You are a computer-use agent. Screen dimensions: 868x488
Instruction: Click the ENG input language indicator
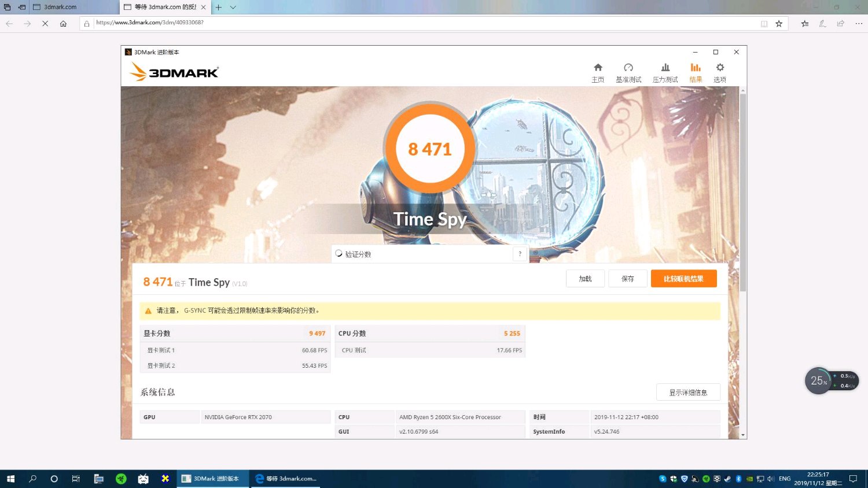click(785, 479)
